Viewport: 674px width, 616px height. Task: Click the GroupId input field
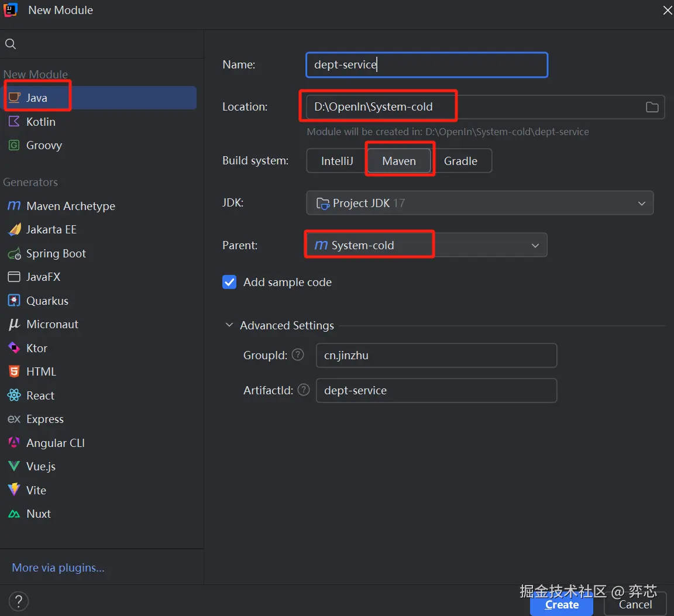[436, 355]
